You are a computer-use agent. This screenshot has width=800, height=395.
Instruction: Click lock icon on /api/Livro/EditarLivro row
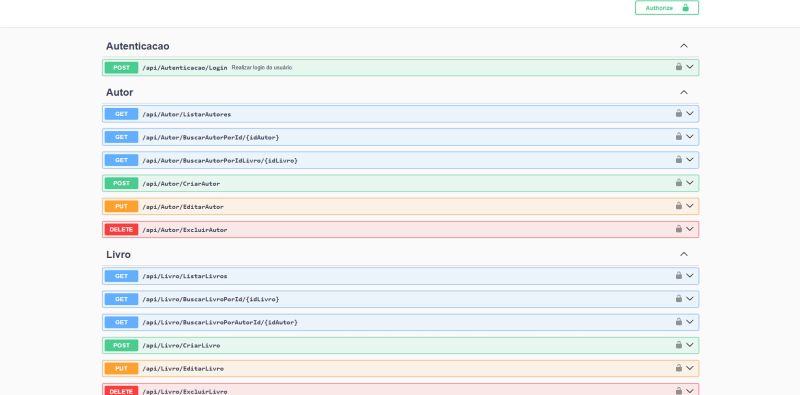(x=679, y=367)
